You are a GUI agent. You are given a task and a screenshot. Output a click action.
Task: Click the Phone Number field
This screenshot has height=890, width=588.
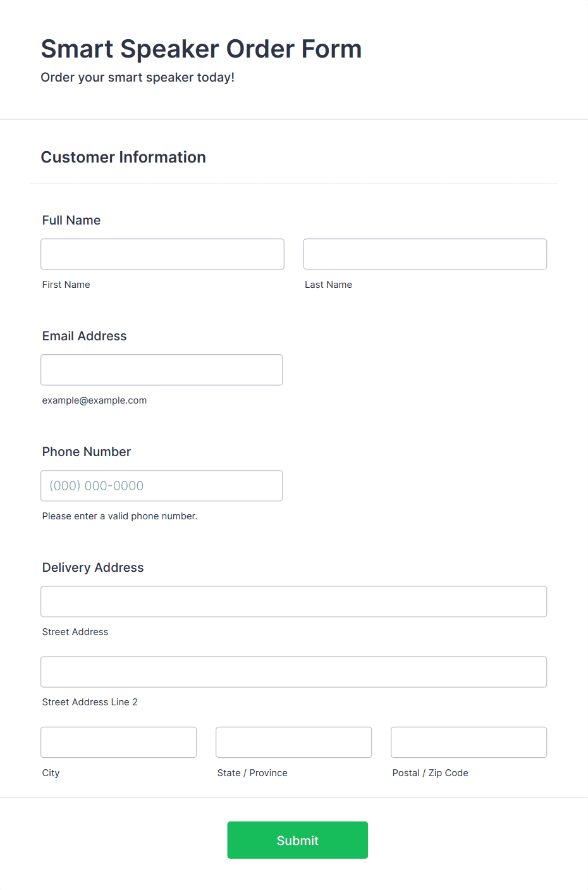point(162,486)
